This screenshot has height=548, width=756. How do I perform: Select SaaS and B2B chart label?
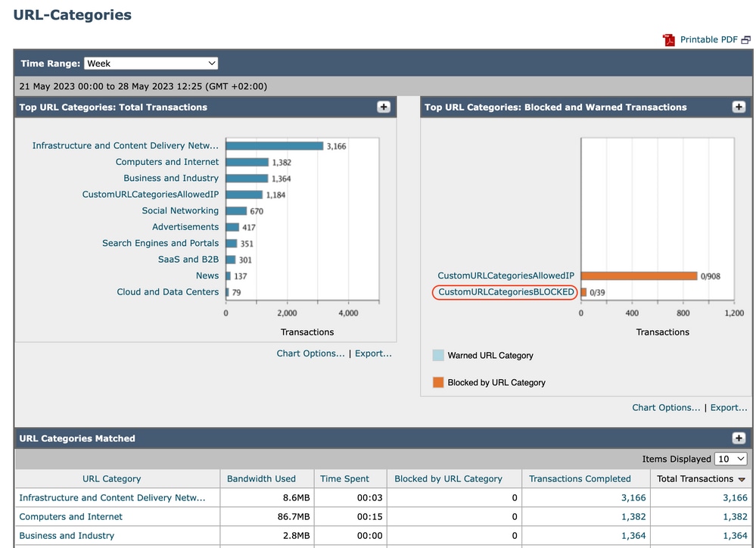(188, 259)
